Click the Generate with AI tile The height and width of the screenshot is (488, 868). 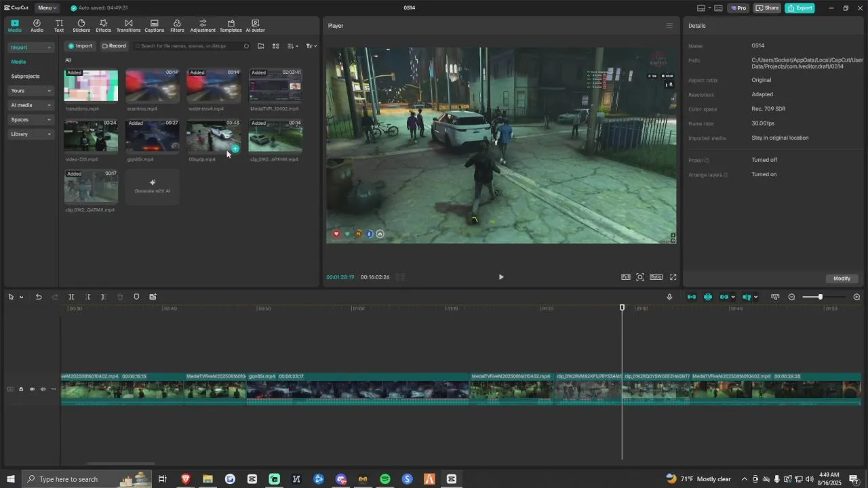point(153,186)
